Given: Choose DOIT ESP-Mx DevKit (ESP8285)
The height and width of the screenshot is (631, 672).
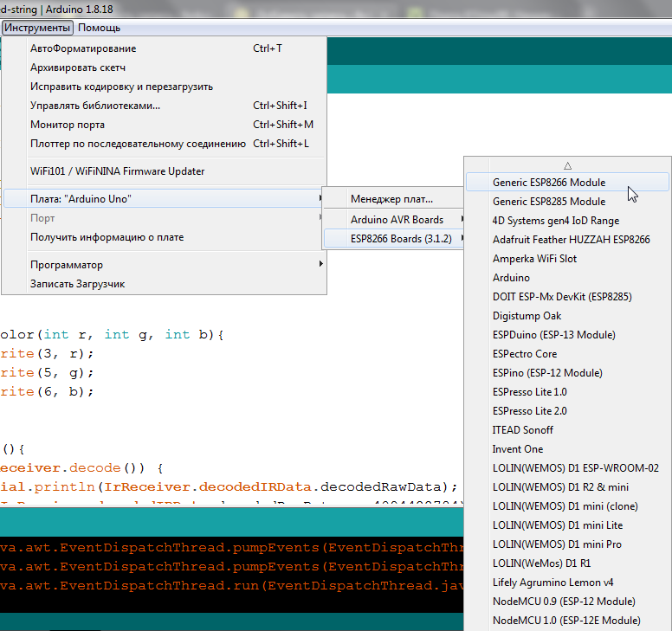Looking at the screenshot, I should coord(567,297).
